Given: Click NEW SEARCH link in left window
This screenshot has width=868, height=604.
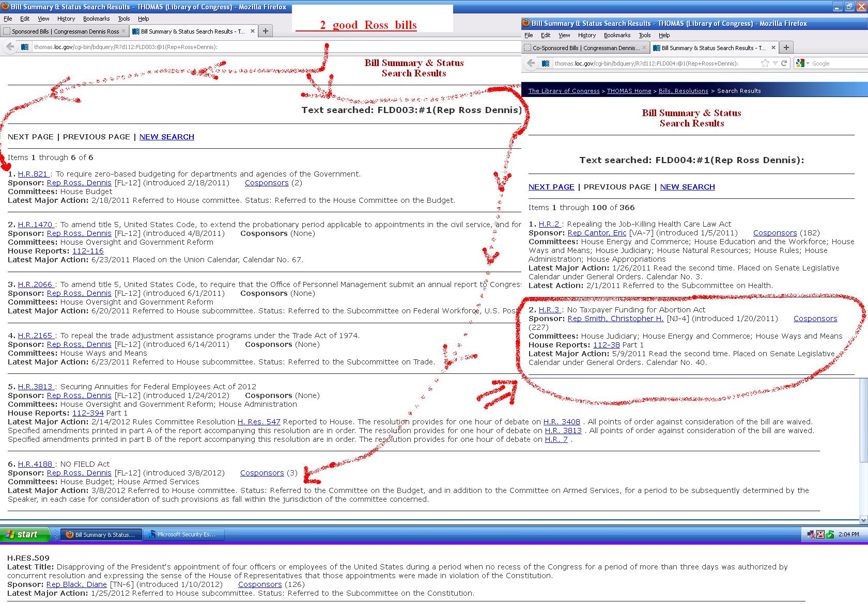Looking at the screenshot, I should 166,137.
